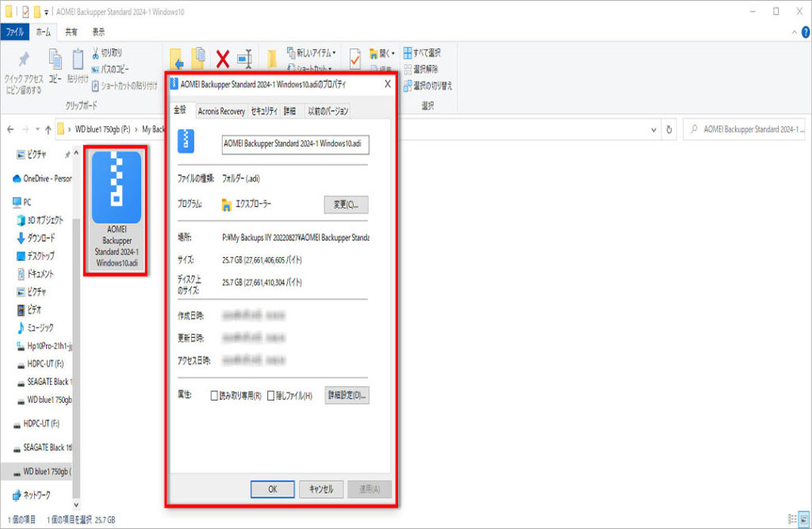This screenshot has width=812, height=529.
Task: Open the 開く dropdown in ribbon
Action: tap(385, 53)
